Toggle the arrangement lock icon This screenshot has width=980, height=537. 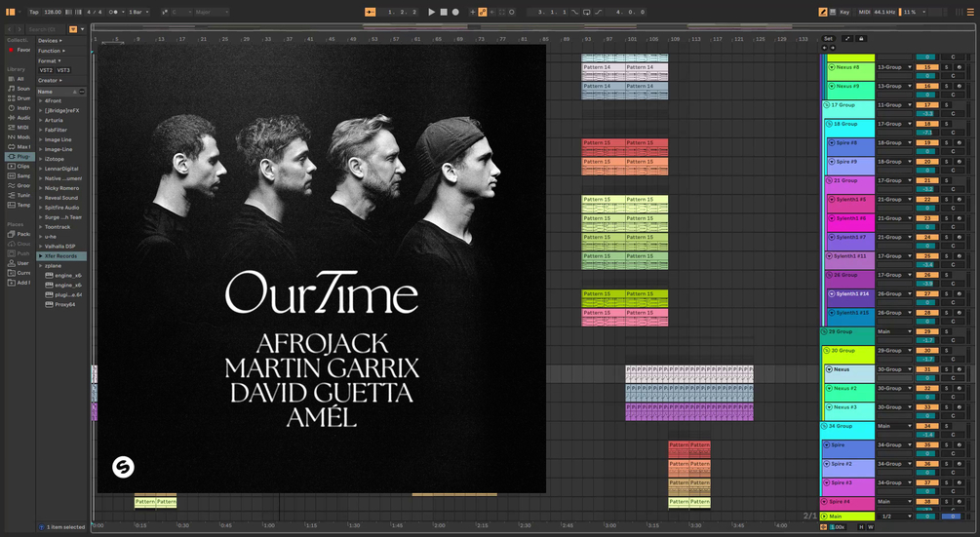(x=861, y=39)
